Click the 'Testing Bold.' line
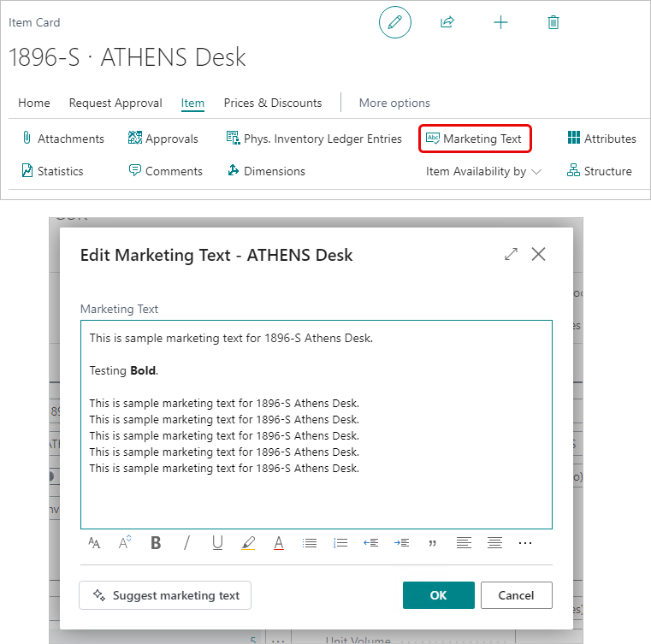The image size is (651, 644). (124, 370)
